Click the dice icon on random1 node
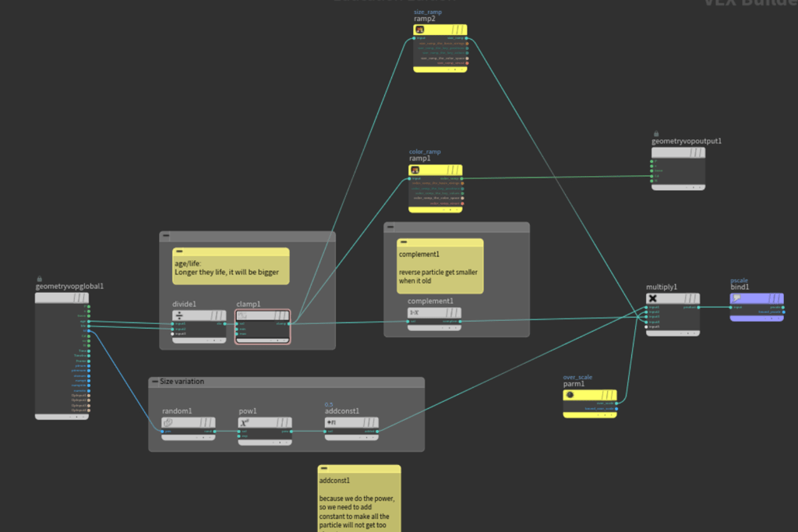The width and height of the screenshot is (798, 532). (168, 423)
